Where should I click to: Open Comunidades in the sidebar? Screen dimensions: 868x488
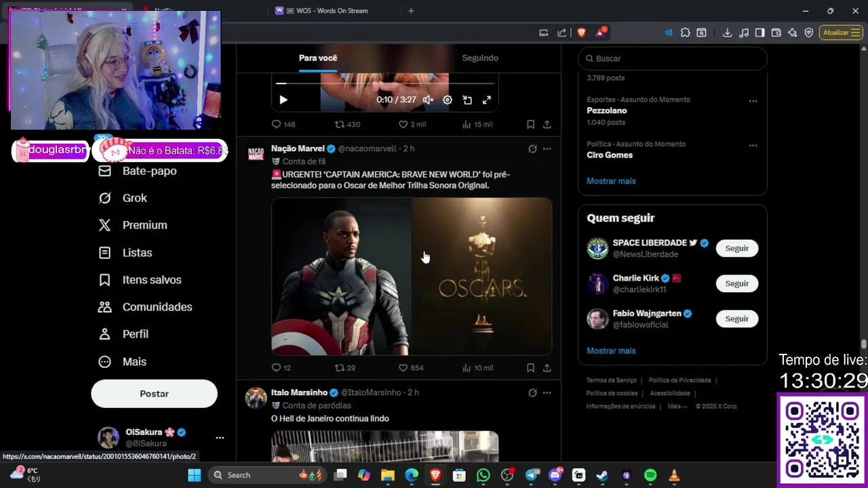pos(145,307)
